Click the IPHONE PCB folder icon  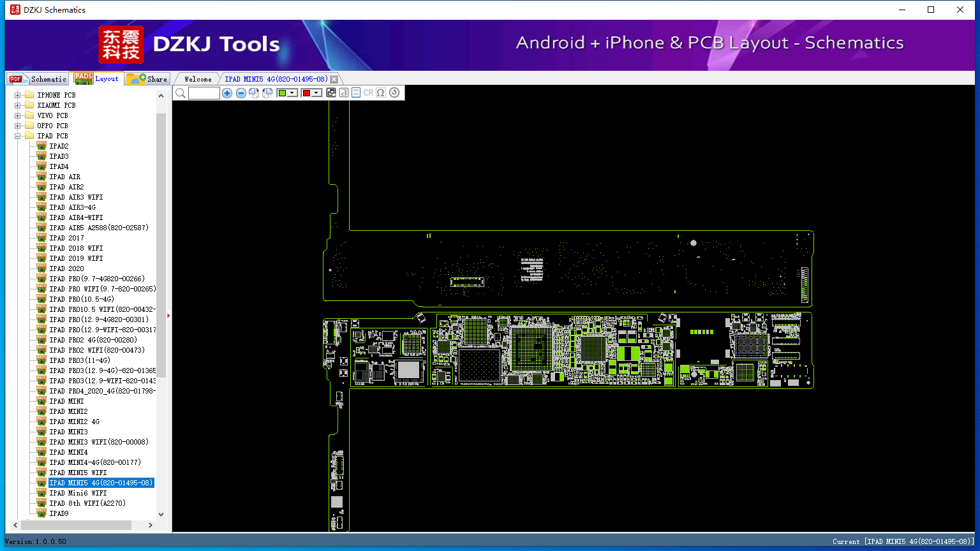[29, 95]
